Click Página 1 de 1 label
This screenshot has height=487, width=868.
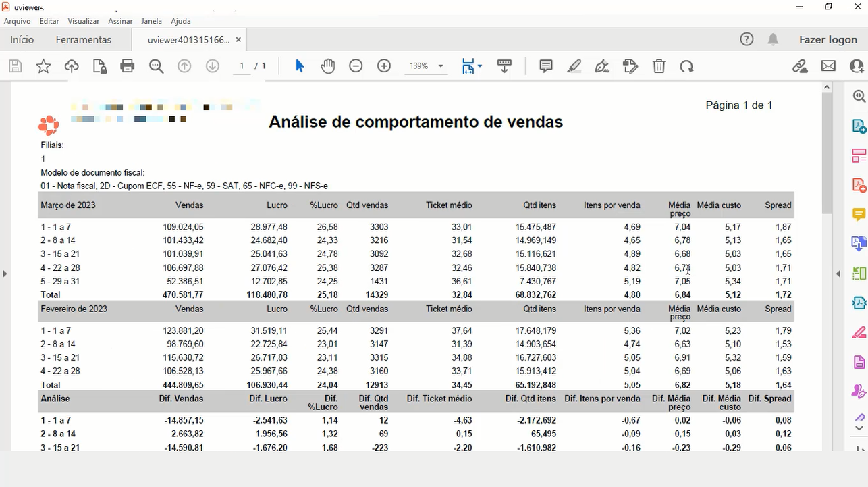tap(739, 105)
